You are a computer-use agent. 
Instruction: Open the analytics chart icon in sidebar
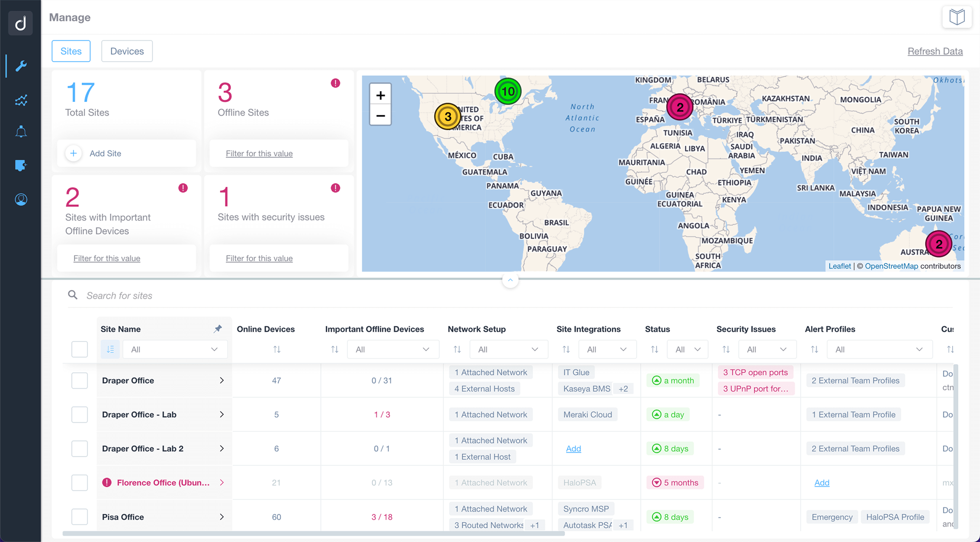tap(21, 100)
